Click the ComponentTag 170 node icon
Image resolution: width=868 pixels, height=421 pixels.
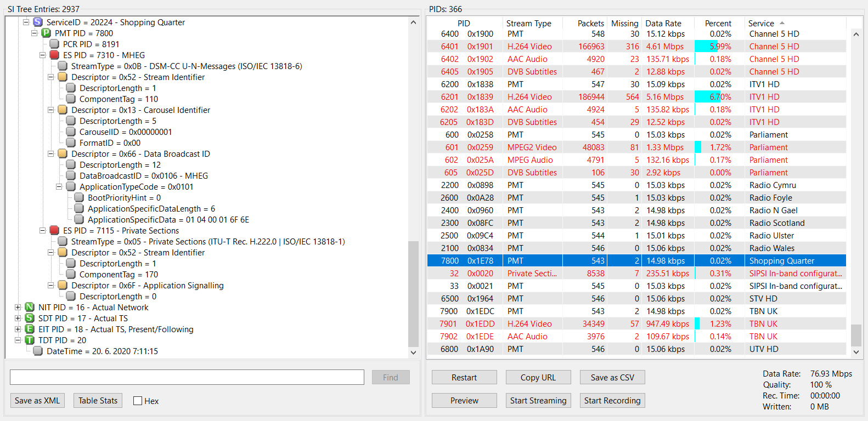pyautogui.click(x=71, y=274)
